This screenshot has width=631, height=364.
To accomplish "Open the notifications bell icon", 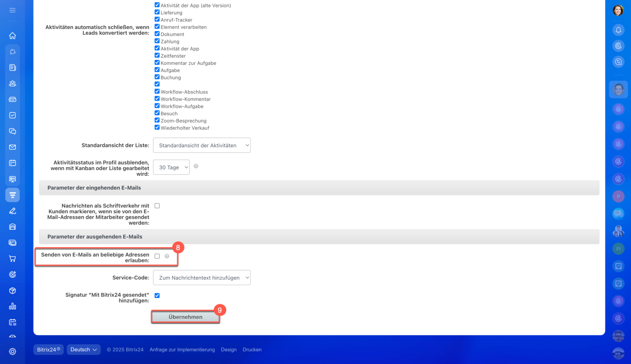I will point(618,30).
